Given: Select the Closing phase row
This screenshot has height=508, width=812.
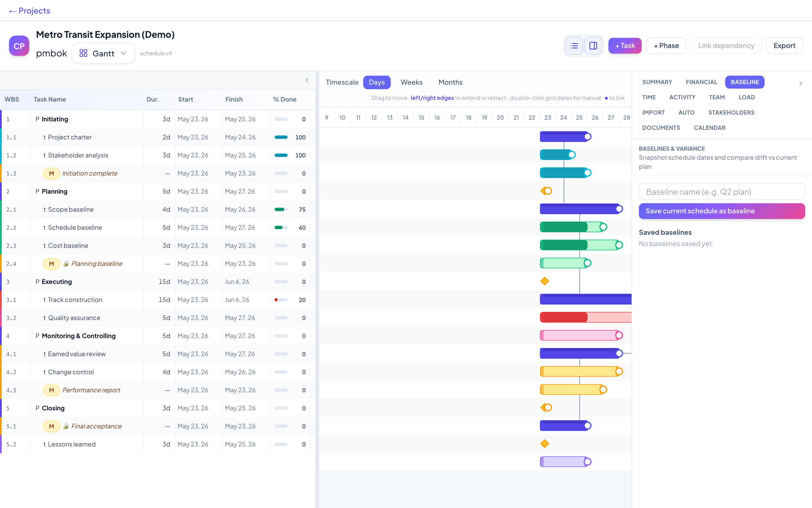Looking at the screenshot, I should click(158, 408).
